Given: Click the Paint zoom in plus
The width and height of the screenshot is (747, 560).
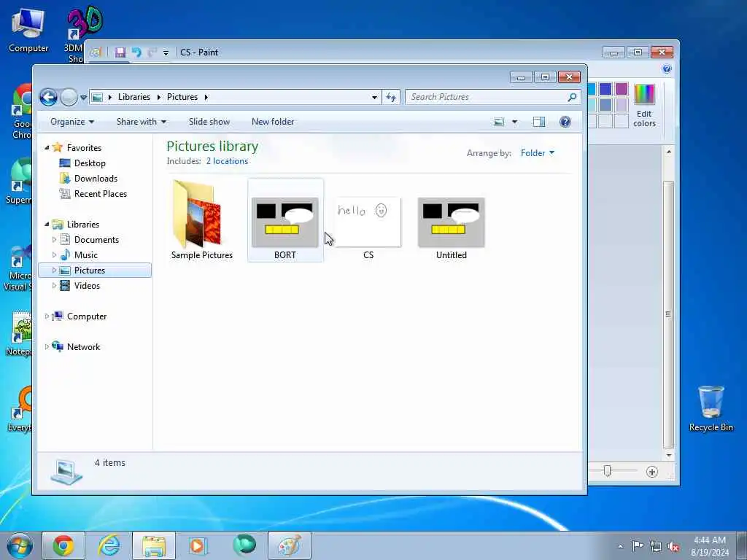Looking at the screenshot, I should coord(651,472).
